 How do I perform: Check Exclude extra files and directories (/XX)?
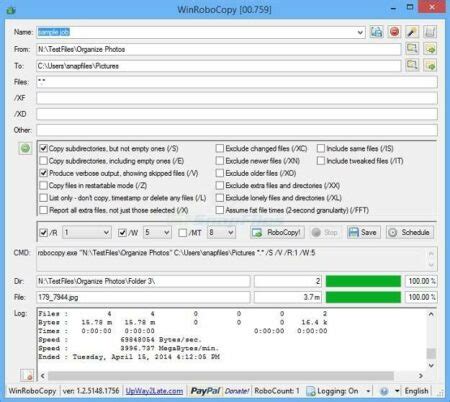(220, 185)
